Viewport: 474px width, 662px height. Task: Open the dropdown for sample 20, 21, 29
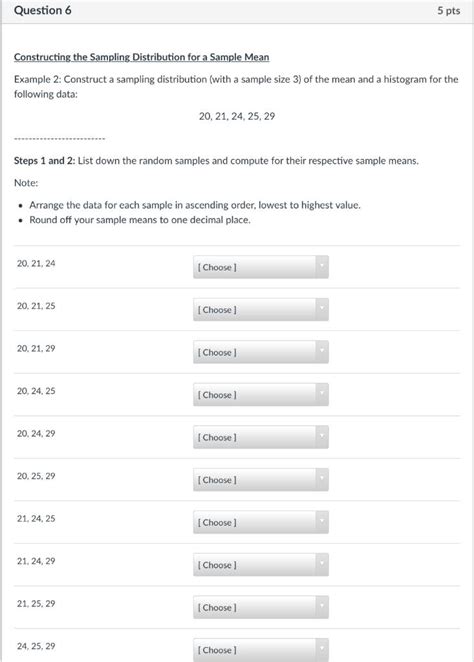coord(260,353)
